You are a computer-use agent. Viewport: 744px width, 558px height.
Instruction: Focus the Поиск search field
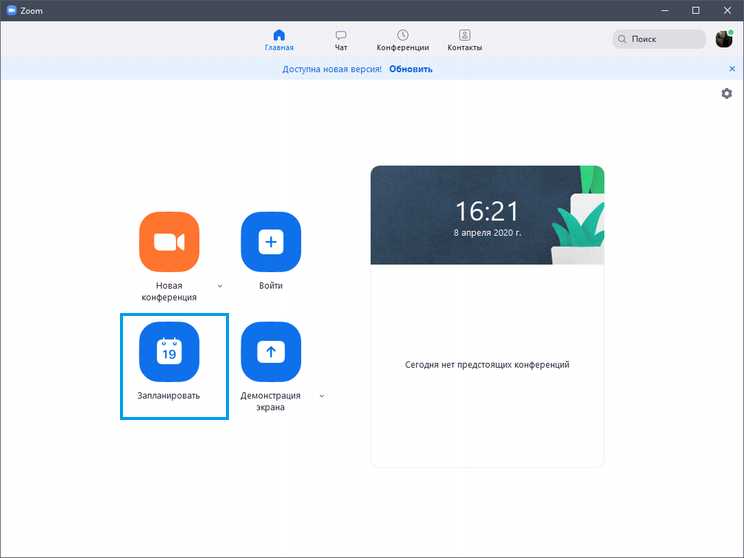point(659,39)
